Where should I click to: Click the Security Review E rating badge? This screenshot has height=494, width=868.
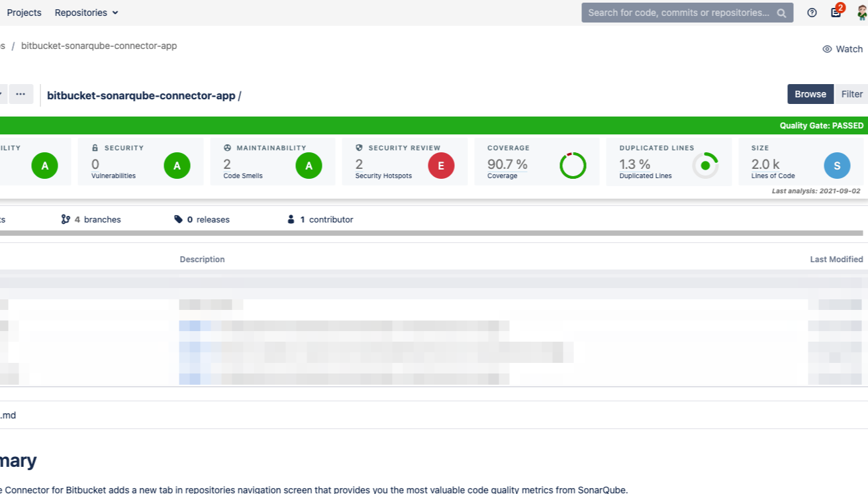pyautogui.click(x=441, y=166)
